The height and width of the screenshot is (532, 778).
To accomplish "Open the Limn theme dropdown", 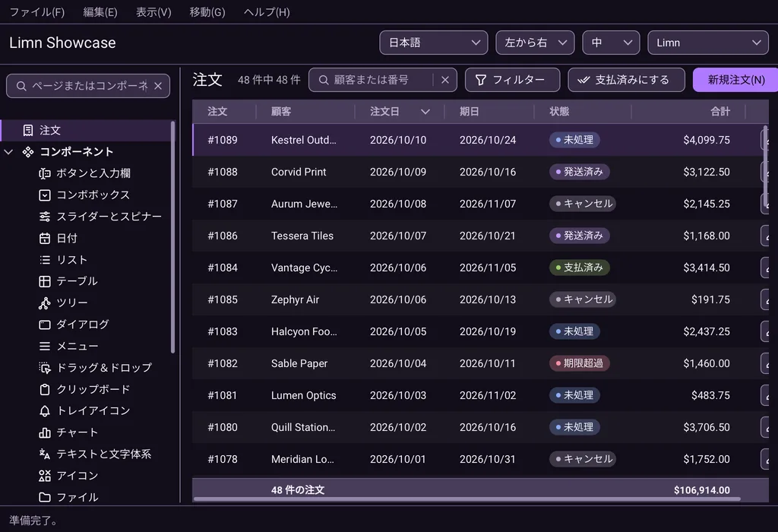I will 708,43.
